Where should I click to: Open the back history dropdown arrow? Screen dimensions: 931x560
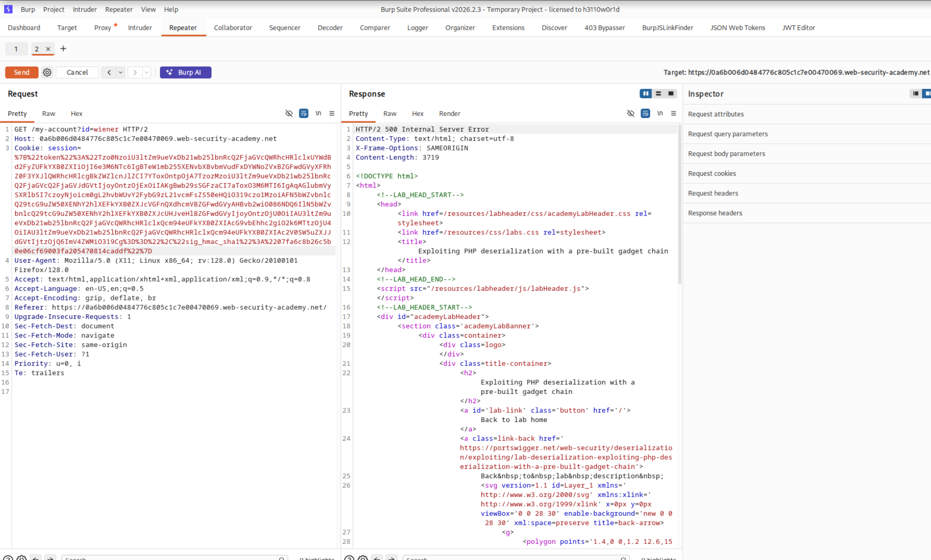121,72
